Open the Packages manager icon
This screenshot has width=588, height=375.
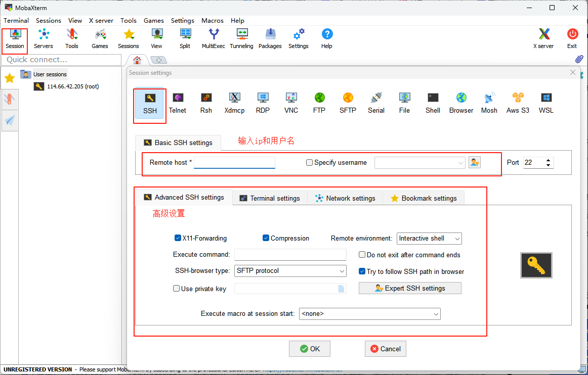(270, 38)
